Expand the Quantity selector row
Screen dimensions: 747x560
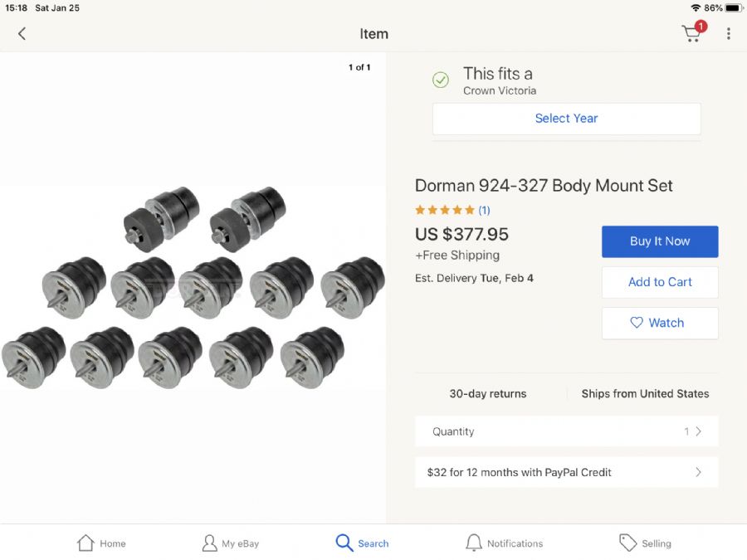coord(566,431)
